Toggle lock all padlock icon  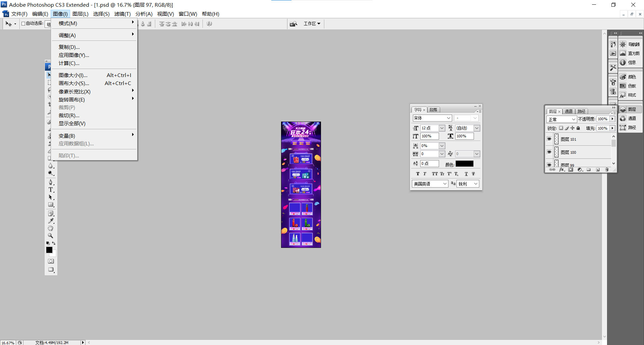(x=578, y=128)
